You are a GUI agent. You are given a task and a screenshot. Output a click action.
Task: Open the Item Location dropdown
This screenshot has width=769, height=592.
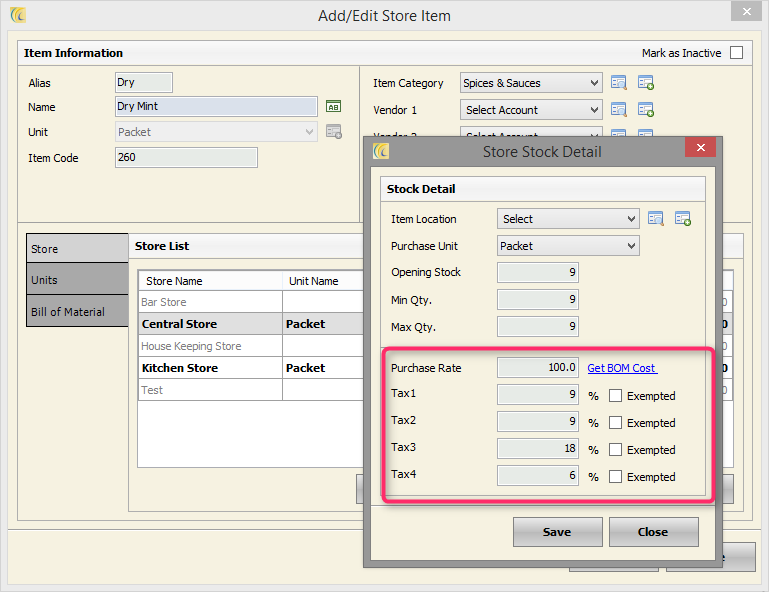click(567, 219)
